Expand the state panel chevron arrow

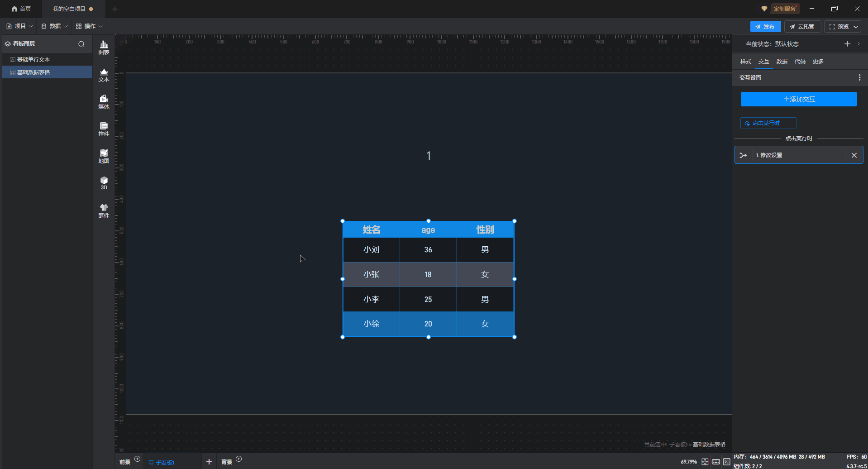[859, 44]
